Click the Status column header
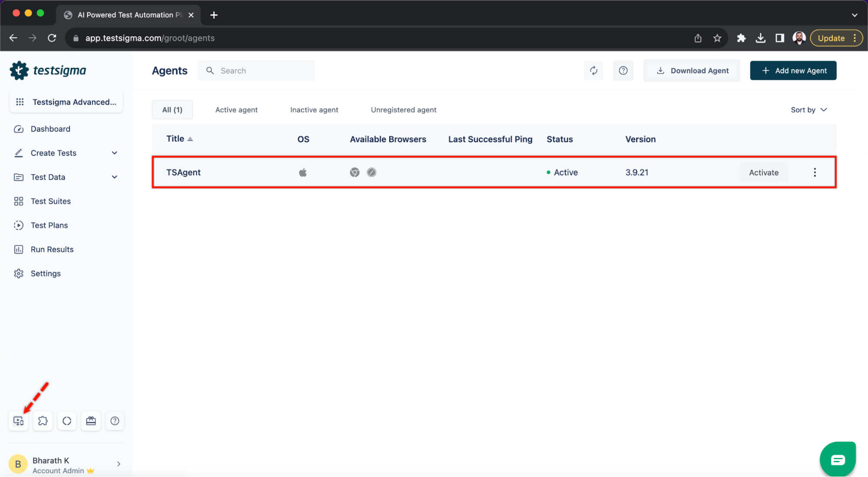This screenshot has width=868, height=477. [559, 139]
